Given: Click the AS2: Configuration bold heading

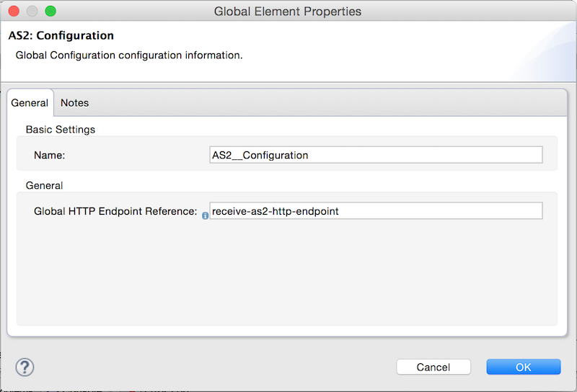Looking at the screenshot, I should click(x=61, y=35).
